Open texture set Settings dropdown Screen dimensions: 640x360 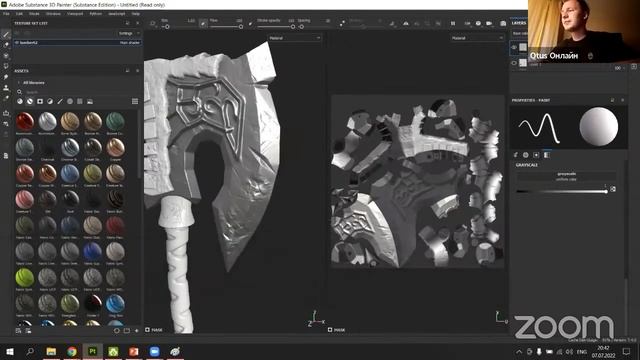click(x=128, y=33)
